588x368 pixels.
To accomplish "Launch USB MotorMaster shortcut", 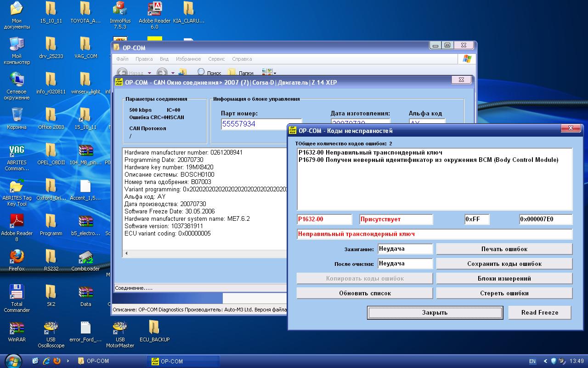I will pyautogui.click(x=120, y=333).
